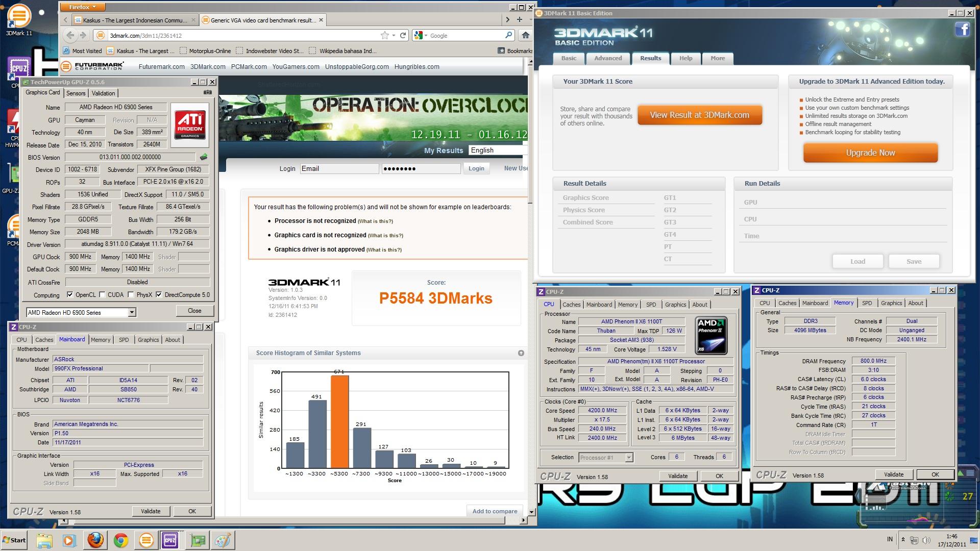Click the Login button on 3dmark.com
Image resolution: width=980 pixels, height=551 pixels.
click(x=476, y=168)
